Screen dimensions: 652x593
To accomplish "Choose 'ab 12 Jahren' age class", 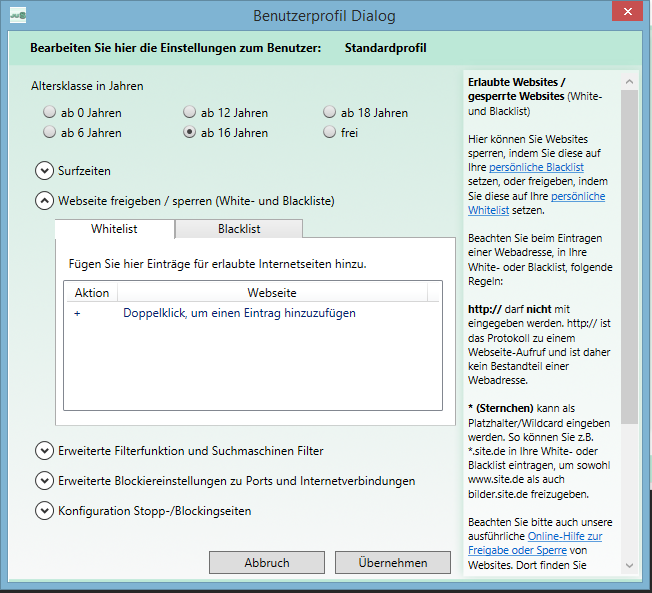I will point(190,113).
